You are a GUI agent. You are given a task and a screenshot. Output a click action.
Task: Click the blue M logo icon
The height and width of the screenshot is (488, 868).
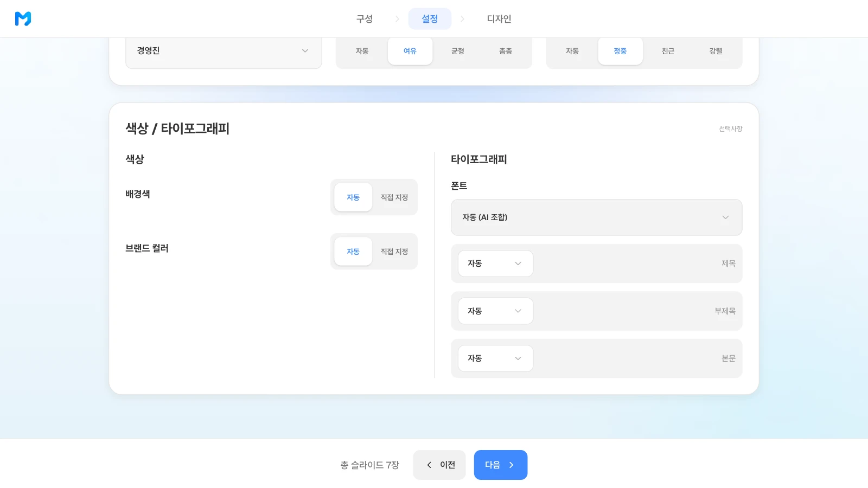[23, 18]
